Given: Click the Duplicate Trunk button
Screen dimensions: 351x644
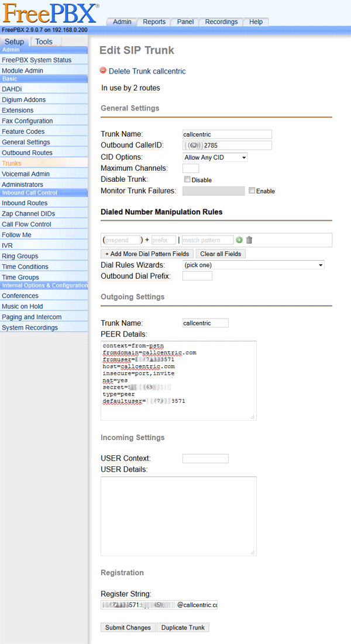Looking at the screenshot, I should (x=183, y=628).
